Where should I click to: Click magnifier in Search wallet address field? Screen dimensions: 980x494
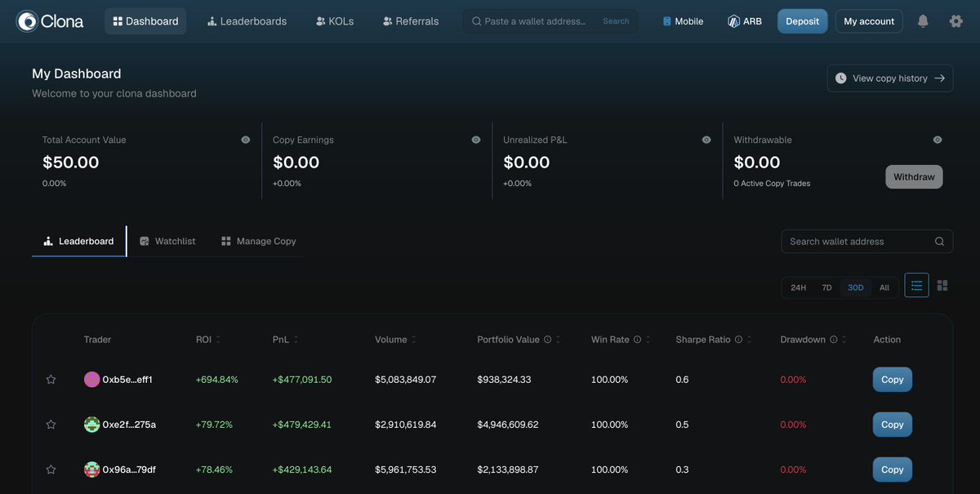[939, 242]
